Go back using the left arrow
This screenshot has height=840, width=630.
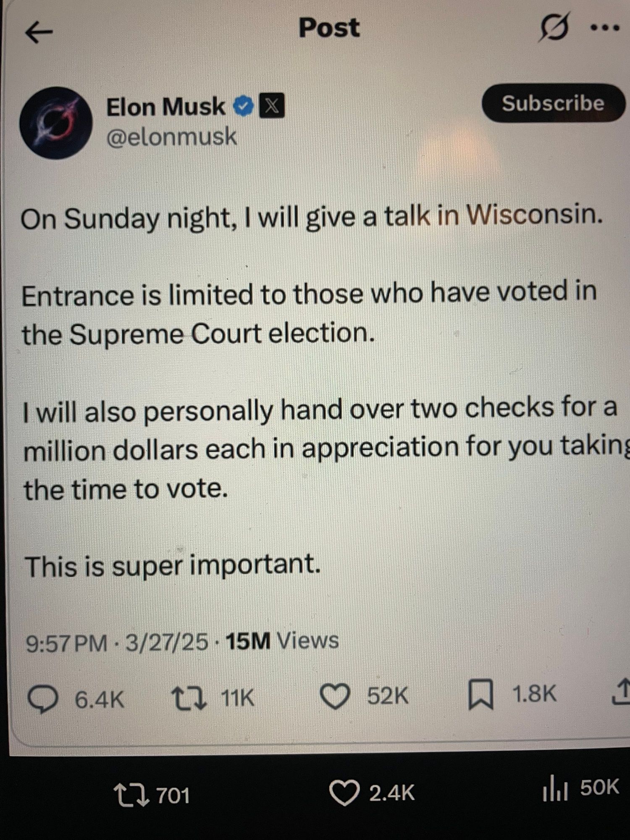39,32
